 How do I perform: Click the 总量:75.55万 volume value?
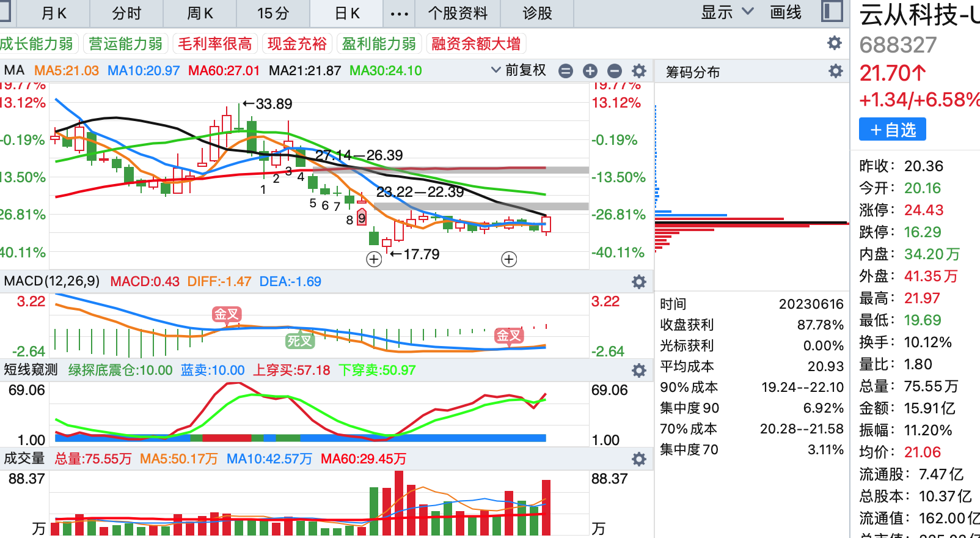93,459
